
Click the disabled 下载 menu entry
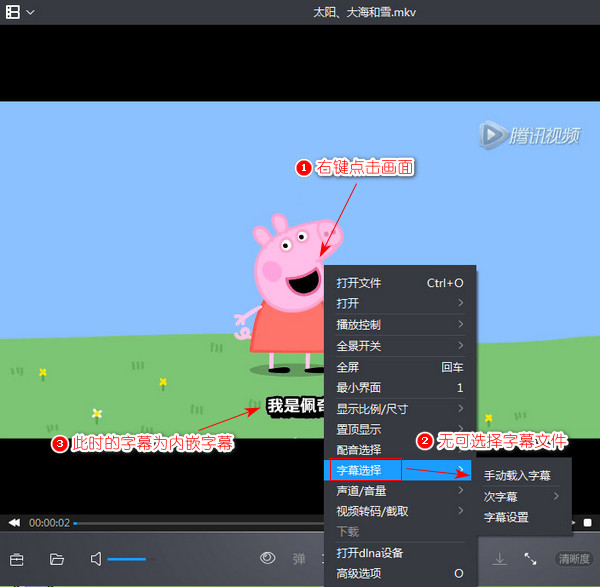click(x=348, y=532)
